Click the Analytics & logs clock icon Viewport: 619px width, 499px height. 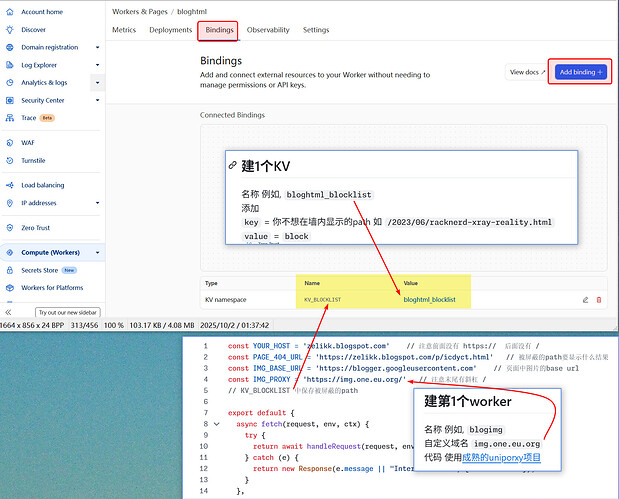[10, 83]
